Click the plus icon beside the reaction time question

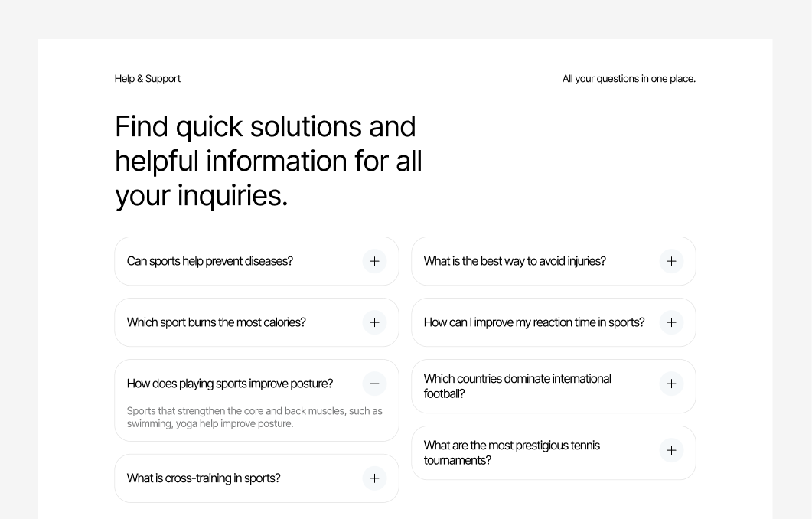click(671, 322)
